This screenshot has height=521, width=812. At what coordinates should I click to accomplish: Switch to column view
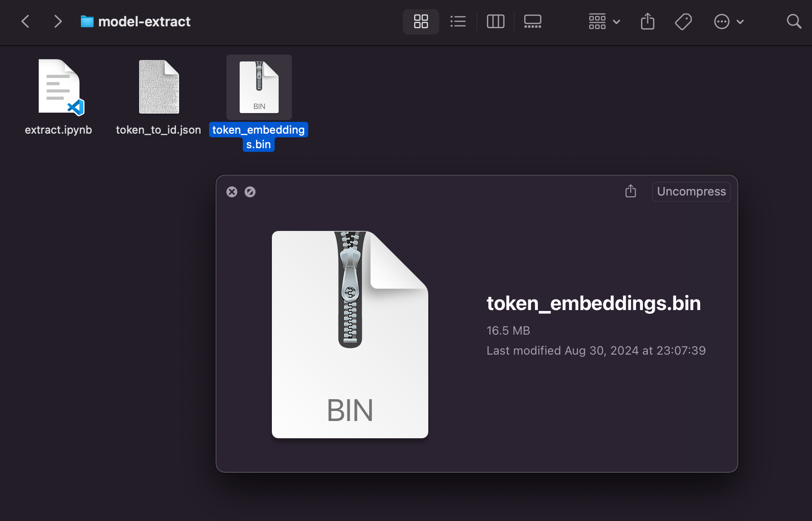[496, 21]
